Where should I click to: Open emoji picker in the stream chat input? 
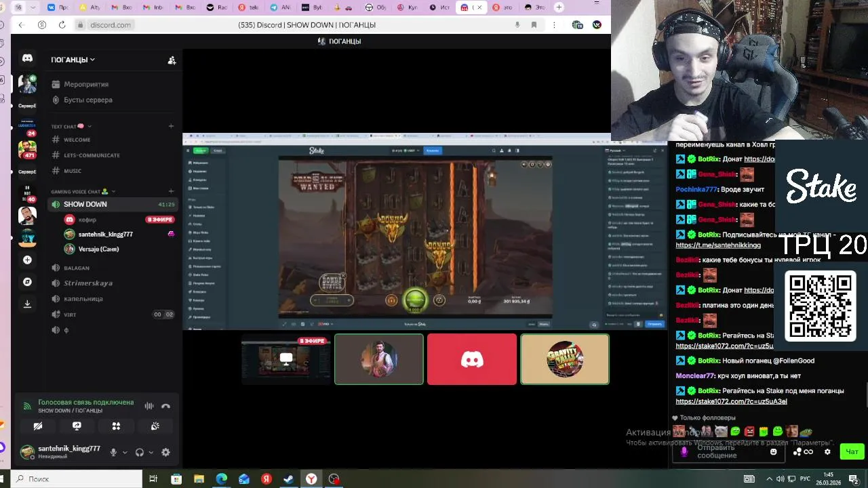tap(774, 452)
